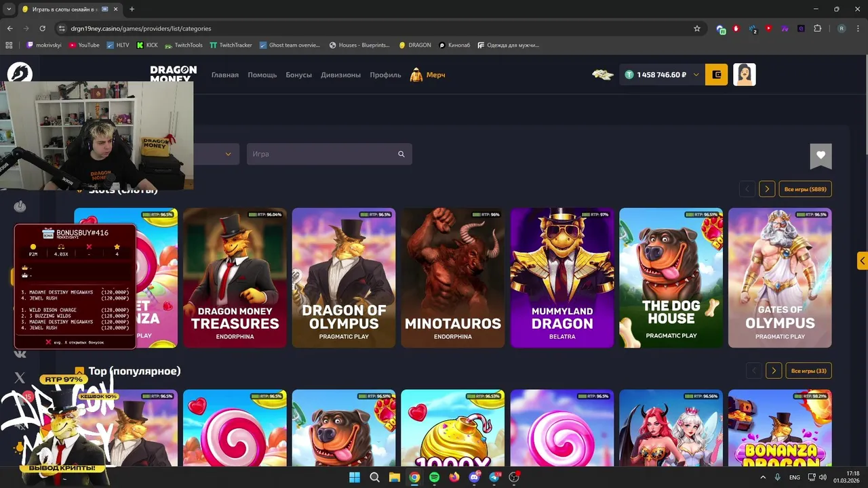Open favorites bookmark ribbon icon
The image size is (868, 488).
(x=821, y=156)
